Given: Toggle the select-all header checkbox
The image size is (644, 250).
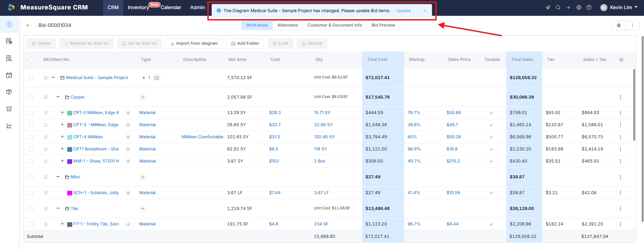Looking at the screenshot, I should [x=31, y=60].
